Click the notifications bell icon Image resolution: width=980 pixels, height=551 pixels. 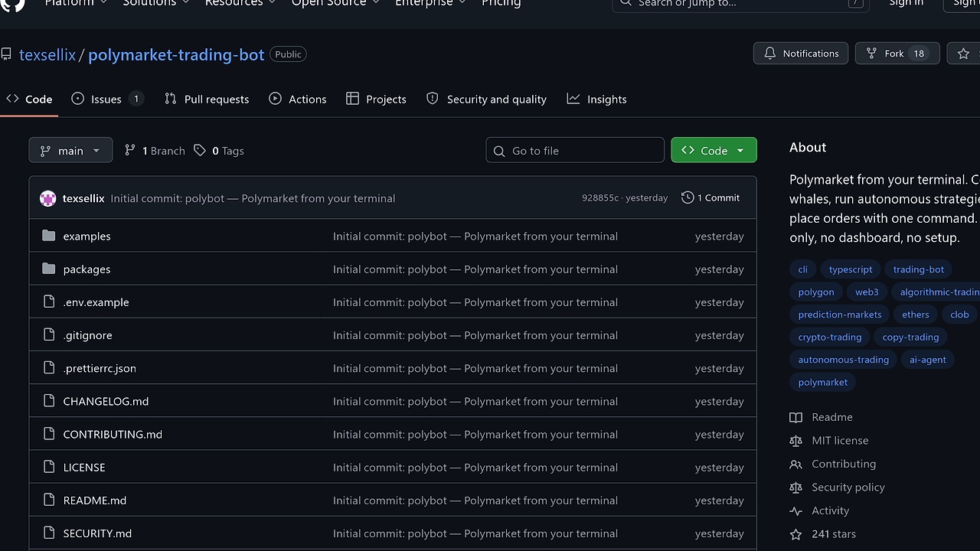(769, 53)
